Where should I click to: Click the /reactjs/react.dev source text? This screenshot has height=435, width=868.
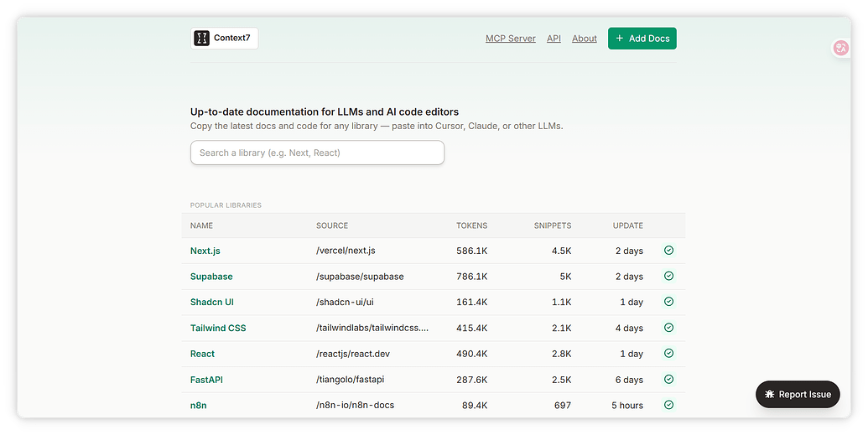click(353, 354)
